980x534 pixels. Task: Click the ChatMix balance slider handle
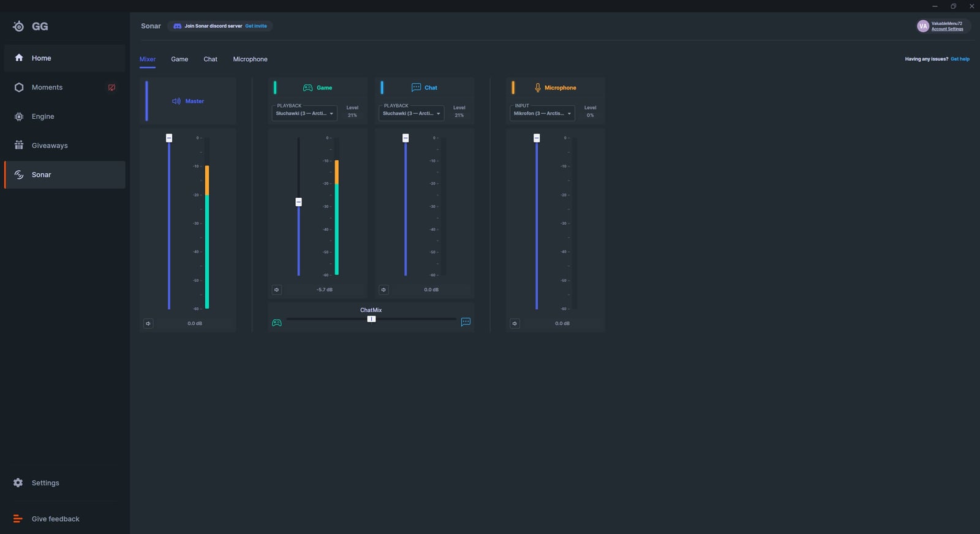point(371,319)
